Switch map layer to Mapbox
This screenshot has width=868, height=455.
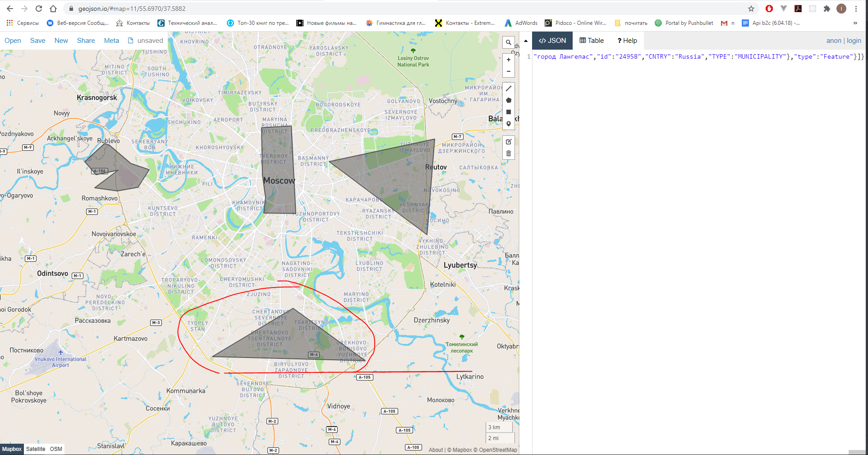click(x=12, y=449)
